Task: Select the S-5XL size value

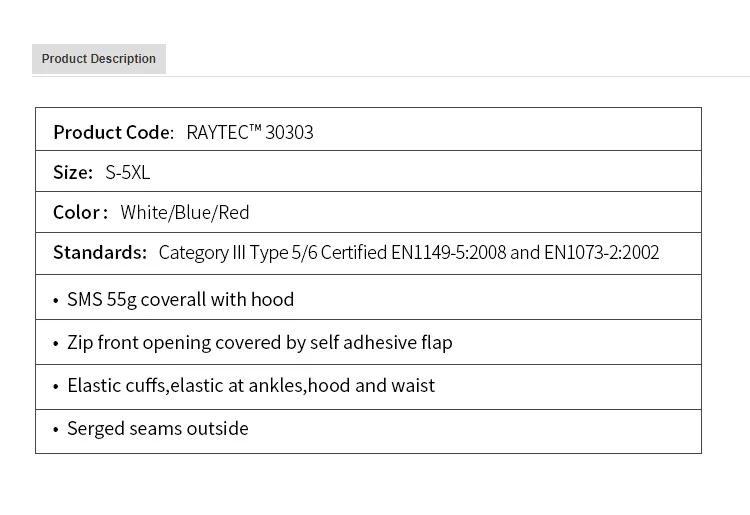Action: [127, 172]
